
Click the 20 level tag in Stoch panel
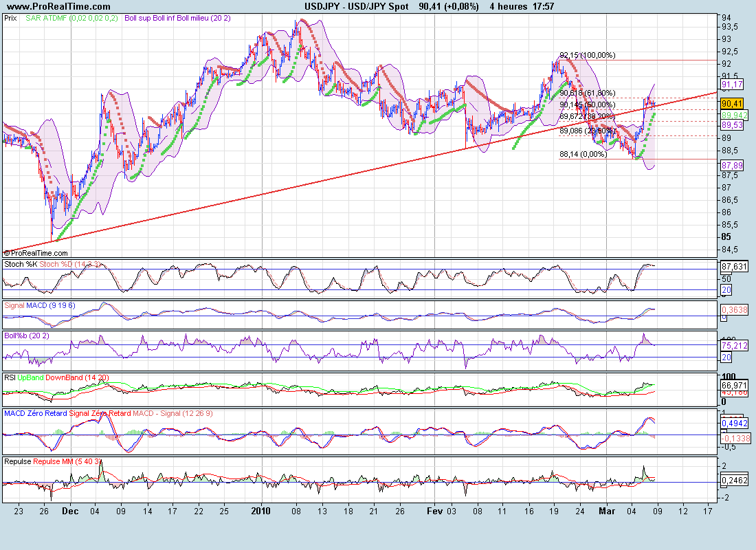pyautogui.click(x=726, y=290)
